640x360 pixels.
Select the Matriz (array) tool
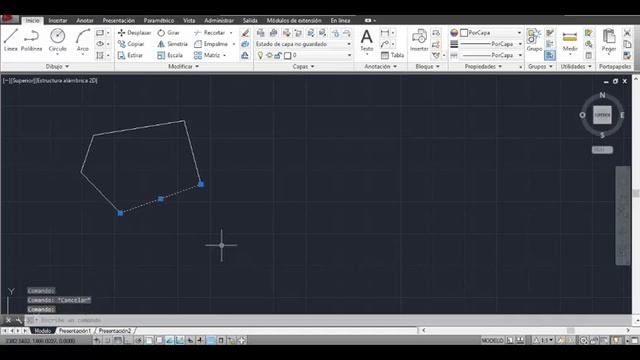pos(207,55)
